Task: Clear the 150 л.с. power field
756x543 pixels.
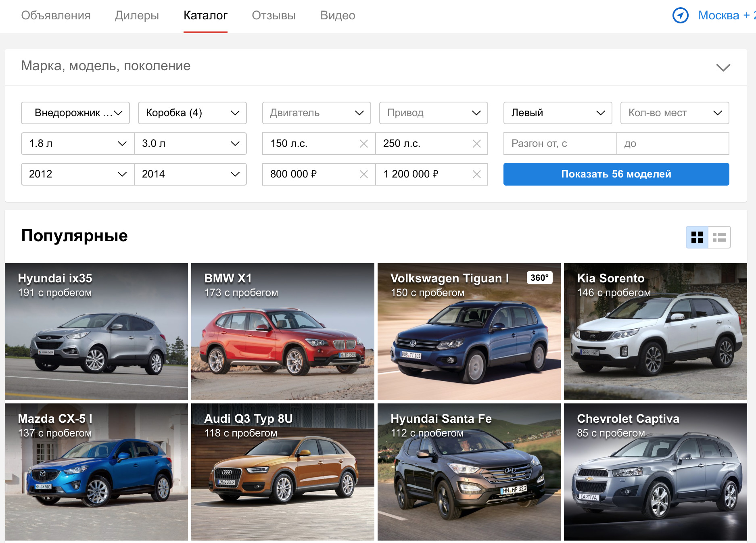Action: tap(364, 144)
